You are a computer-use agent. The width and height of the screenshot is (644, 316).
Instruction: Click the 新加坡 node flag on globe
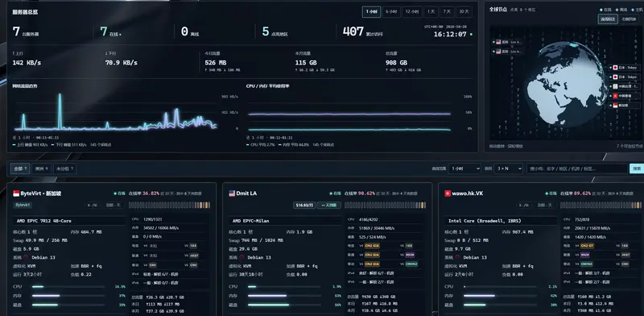(615, 106)
